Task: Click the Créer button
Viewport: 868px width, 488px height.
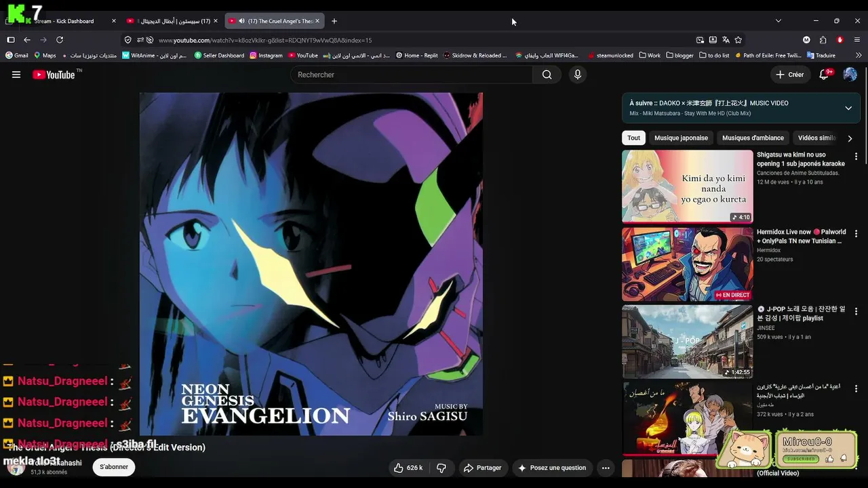Action: [790, 75]
